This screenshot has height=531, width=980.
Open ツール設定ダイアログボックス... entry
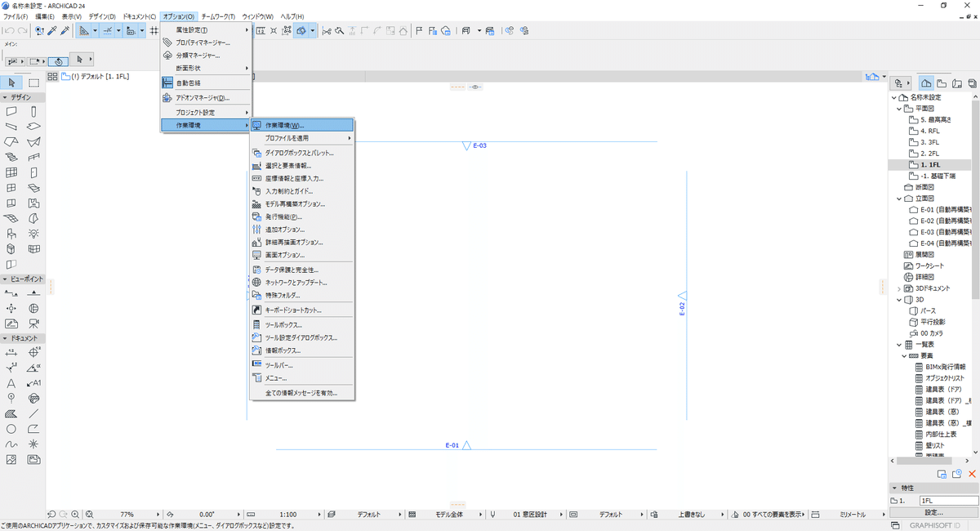tap(302, 337)
